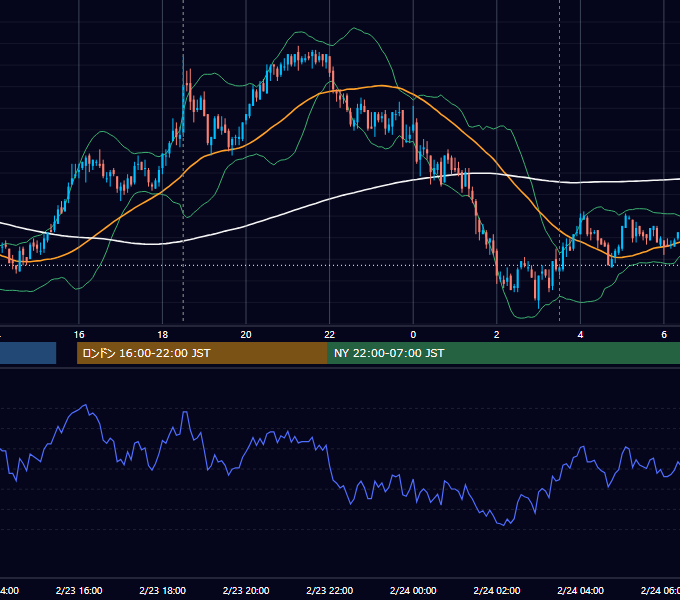Click the '6' hour label on chart axis
The height and width of the screenshot is (600, 680).
(x=664, y=335)
